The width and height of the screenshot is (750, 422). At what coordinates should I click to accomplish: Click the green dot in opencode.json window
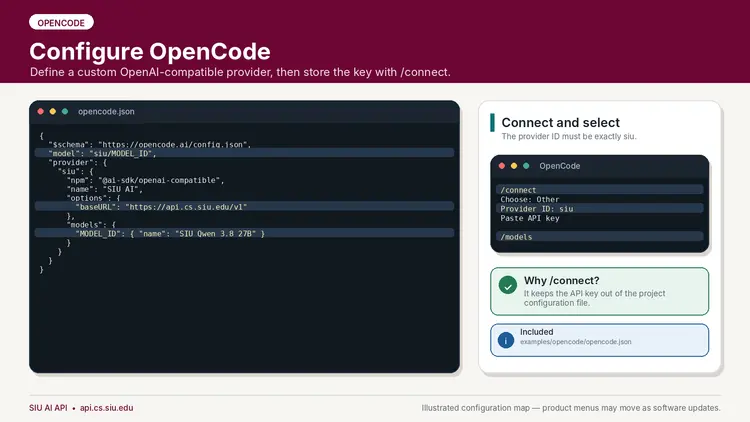click(65, 111)
